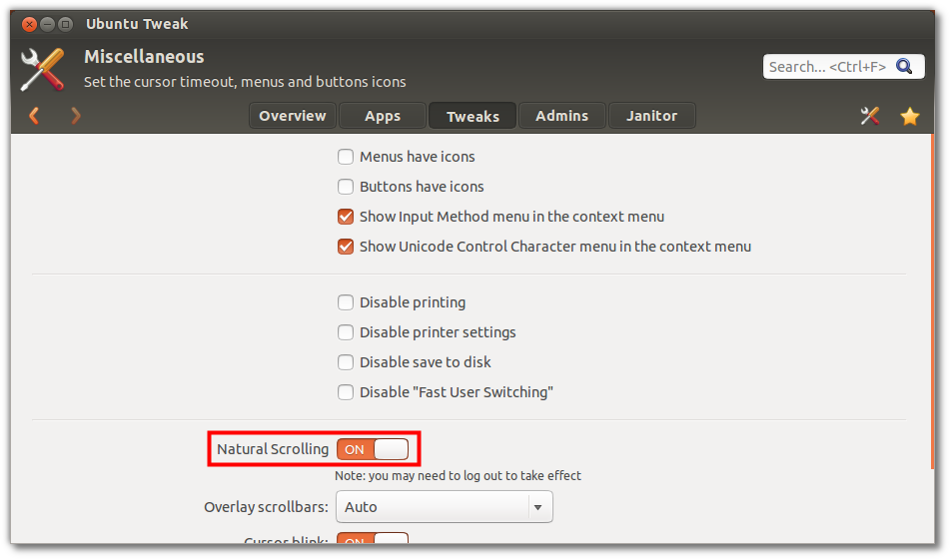Viewport: 951px width, 560px height.
Task: Click the orange vertical scrollbar
Action: tap(933, 300)
